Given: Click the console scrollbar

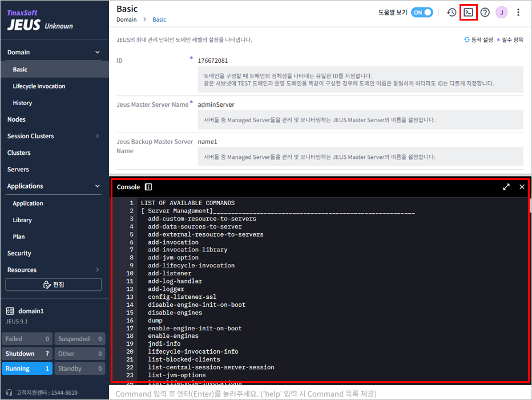Looking at the screenshot, I should [530, 207].
